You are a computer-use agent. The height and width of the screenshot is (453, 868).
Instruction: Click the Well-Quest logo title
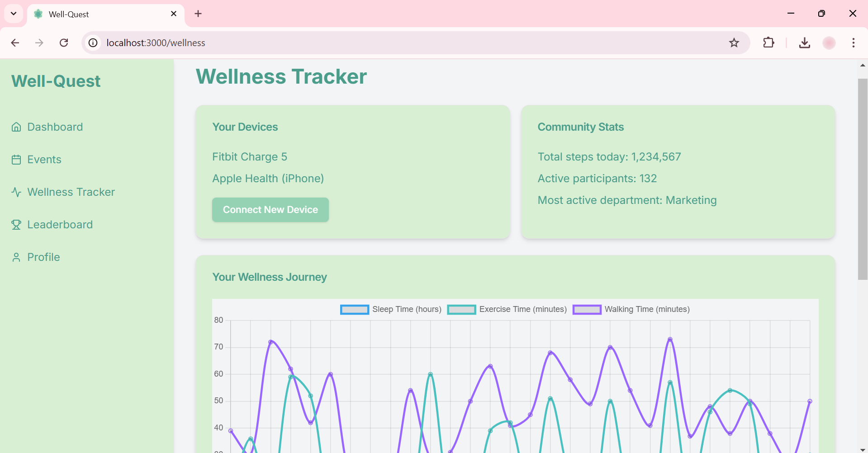(56, 81)
